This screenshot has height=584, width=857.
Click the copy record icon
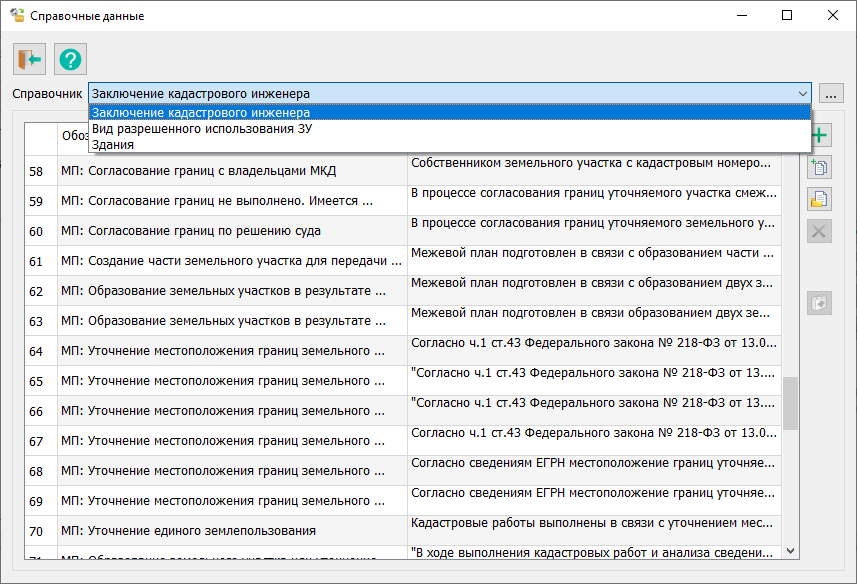(820, 168)
